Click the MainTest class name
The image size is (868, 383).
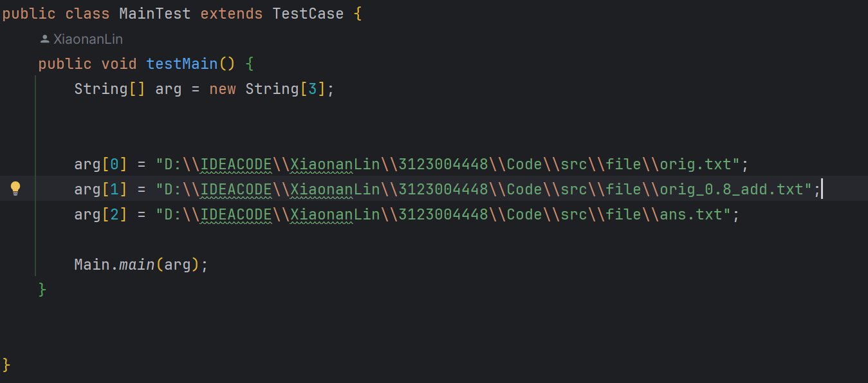155,14
